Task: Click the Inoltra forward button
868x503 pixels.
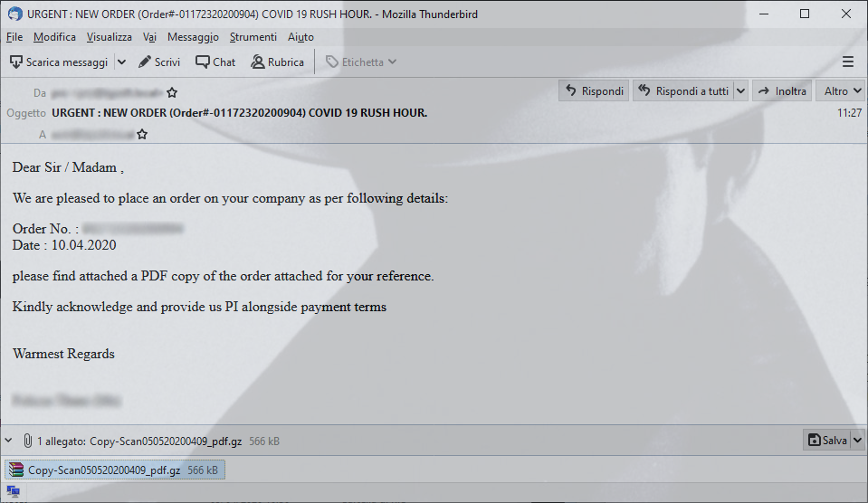Action: coord(782,90)
